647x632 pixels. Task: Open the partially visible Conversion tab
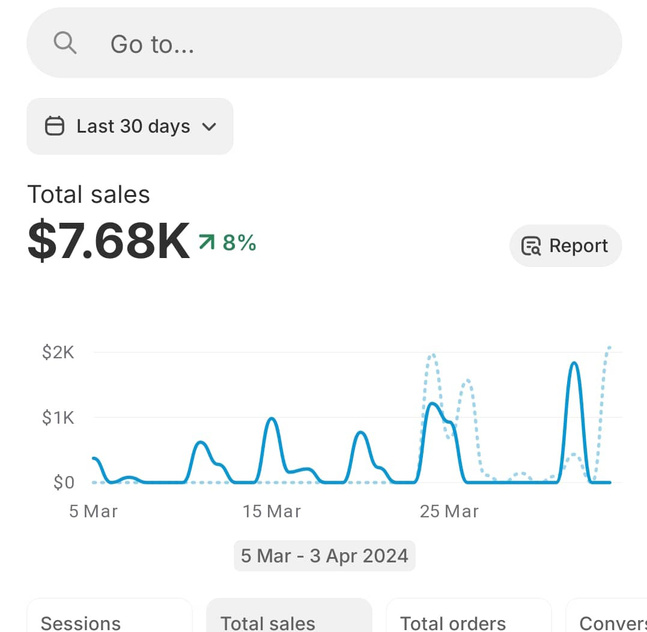(x=607, y=615)
